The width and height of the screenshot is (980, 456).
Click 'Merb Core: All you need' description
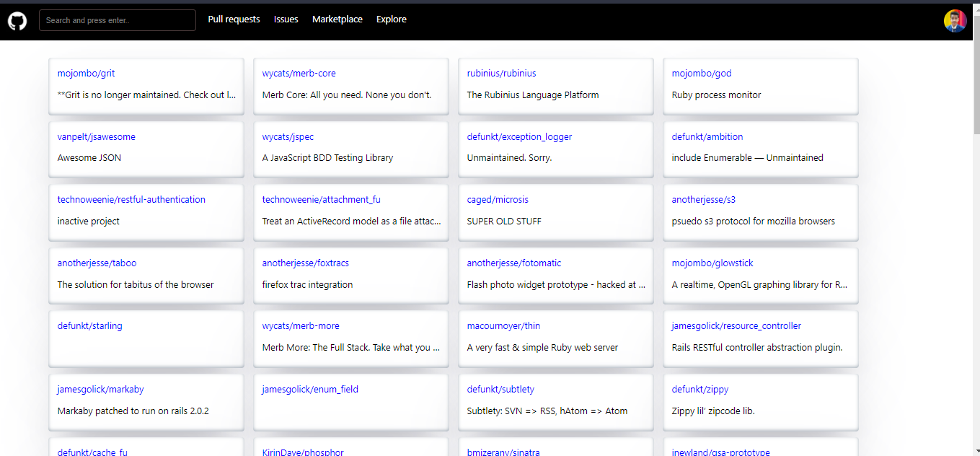coord(347,95)
